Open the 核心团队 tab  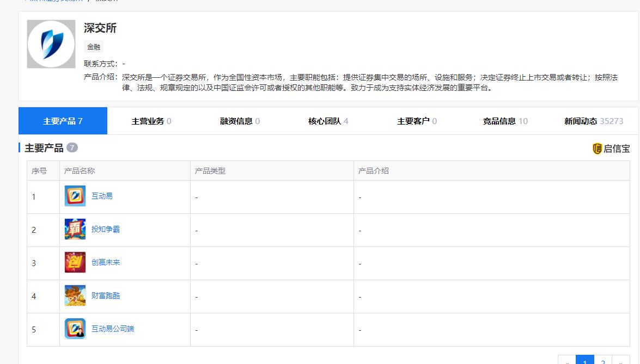328,121
